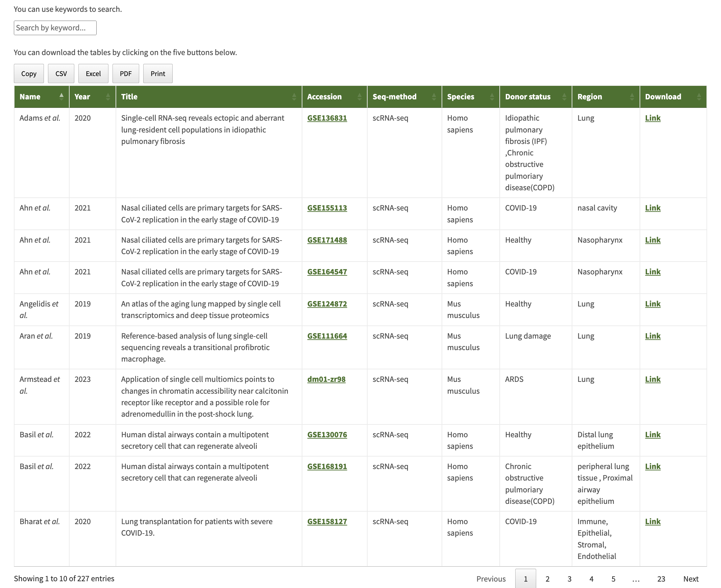
Task: Sort by Species column sort icon
Action: coord(492,97)
